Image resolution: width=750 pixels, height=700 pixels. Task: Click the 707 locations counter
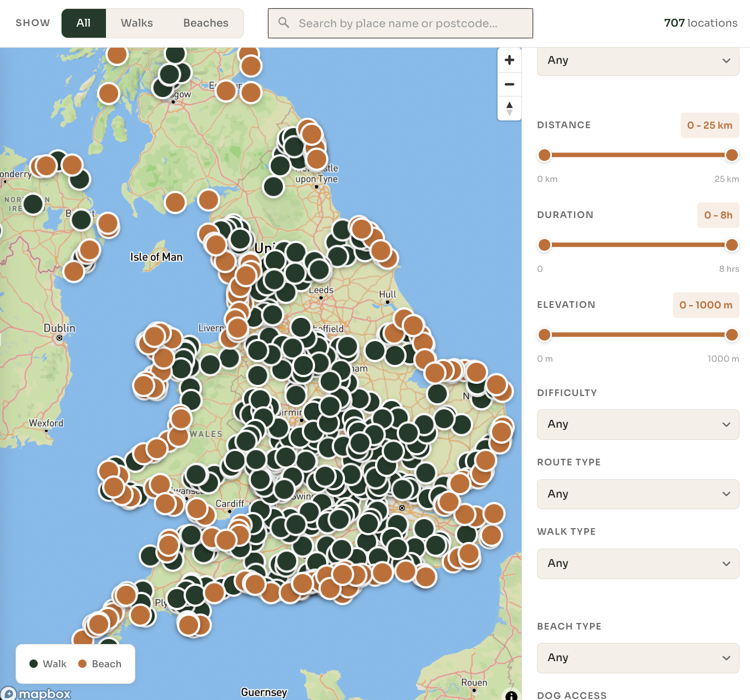tap(701, 23)
